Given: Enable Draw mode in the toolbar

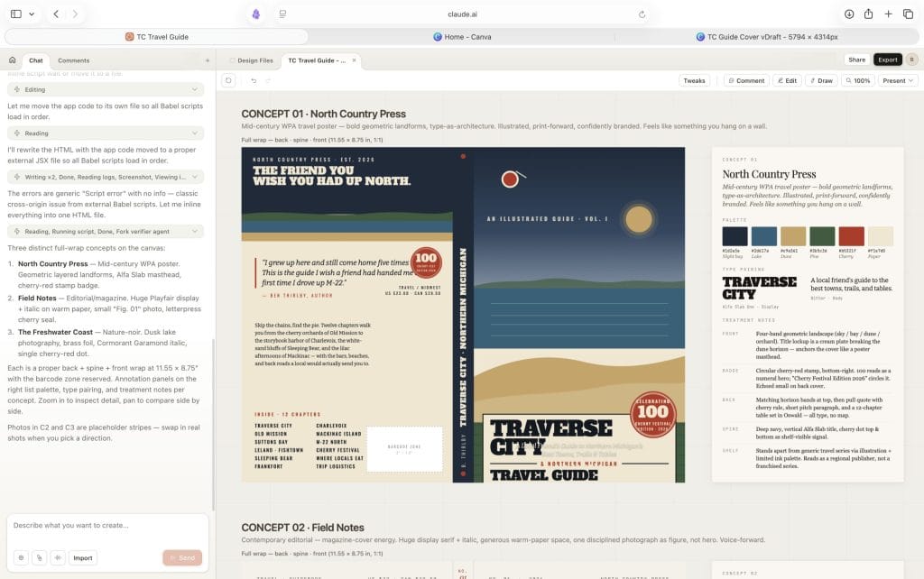Looking at the screenshot, I should tap(820, 80).
